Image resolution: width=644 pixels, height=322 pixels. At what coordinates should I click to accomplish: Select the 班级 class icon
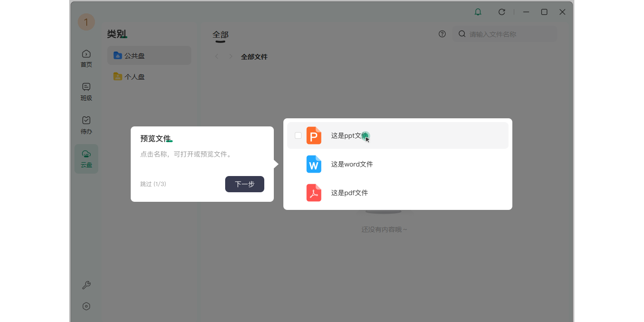[x=86, y=92]
